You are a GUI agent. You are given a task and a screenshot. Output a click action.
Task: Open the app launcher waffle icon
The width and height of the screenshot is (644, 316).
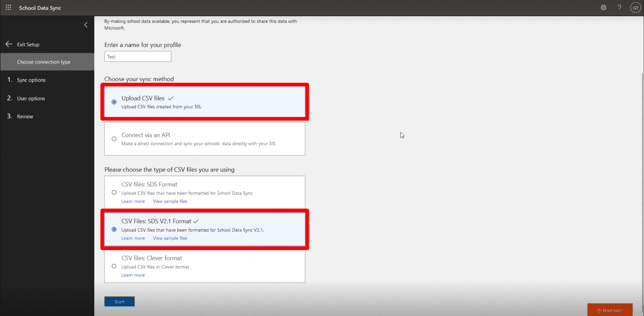pyautogui.click(x=8, y=8)
